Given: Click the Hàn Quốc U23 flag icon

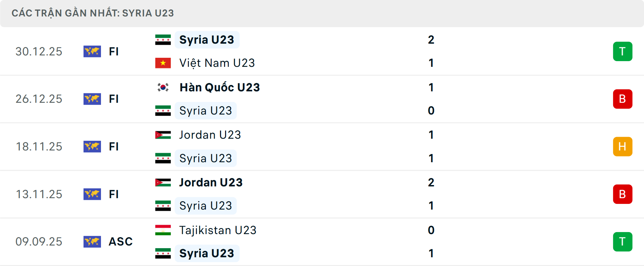Looking at the screenshot, I should coord(163,87).
